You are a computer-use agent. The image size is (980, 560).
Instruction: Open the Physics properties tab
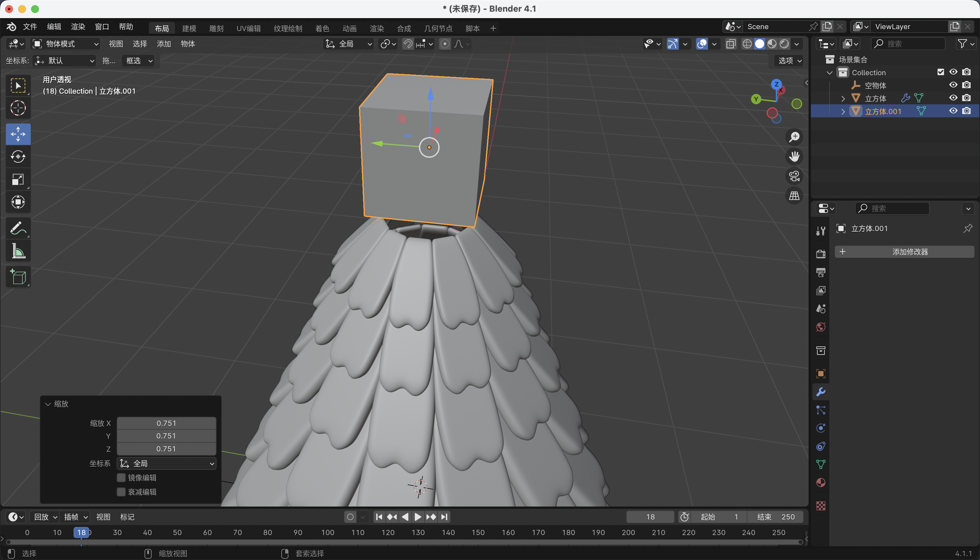[820, 428]
